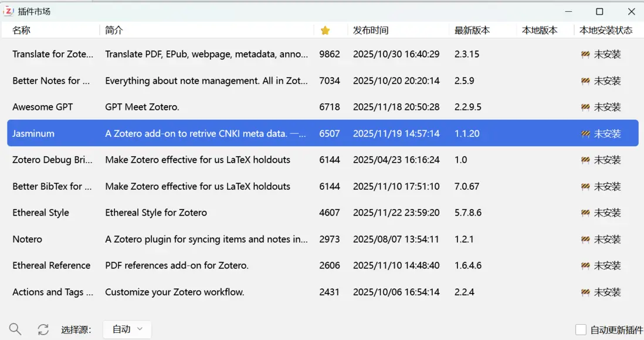Enable the 自动更新插件 checkbox

coord(581,330)
